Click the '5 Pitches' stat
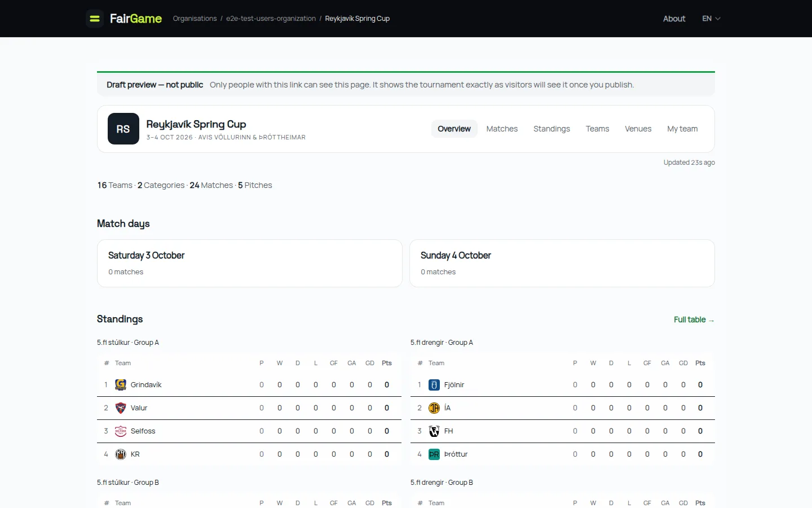Image resolution: width=812 pixels, height=508 pixels. (x=255, y=185)
